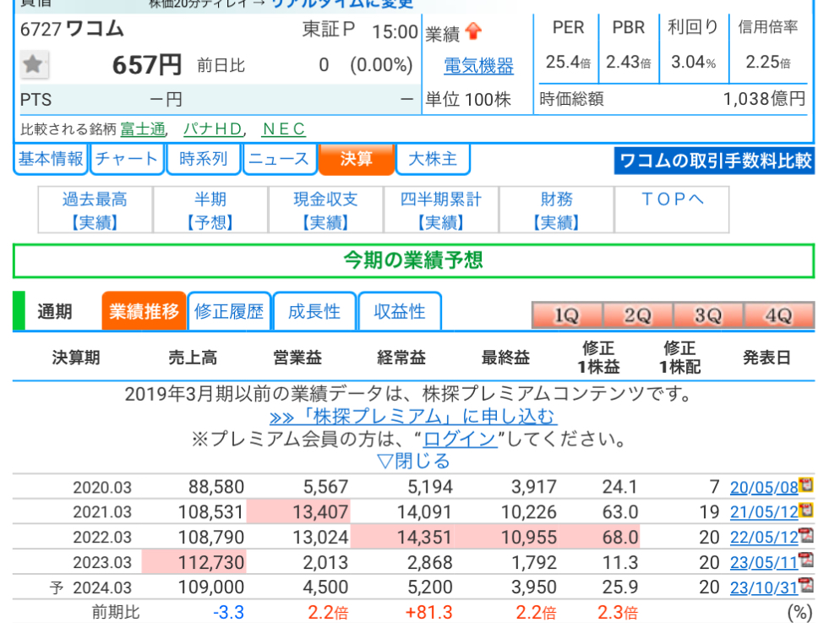The image size is (840, 623).
Task: Click the 6727 ワコム stock name
Action: click(72, 29)
